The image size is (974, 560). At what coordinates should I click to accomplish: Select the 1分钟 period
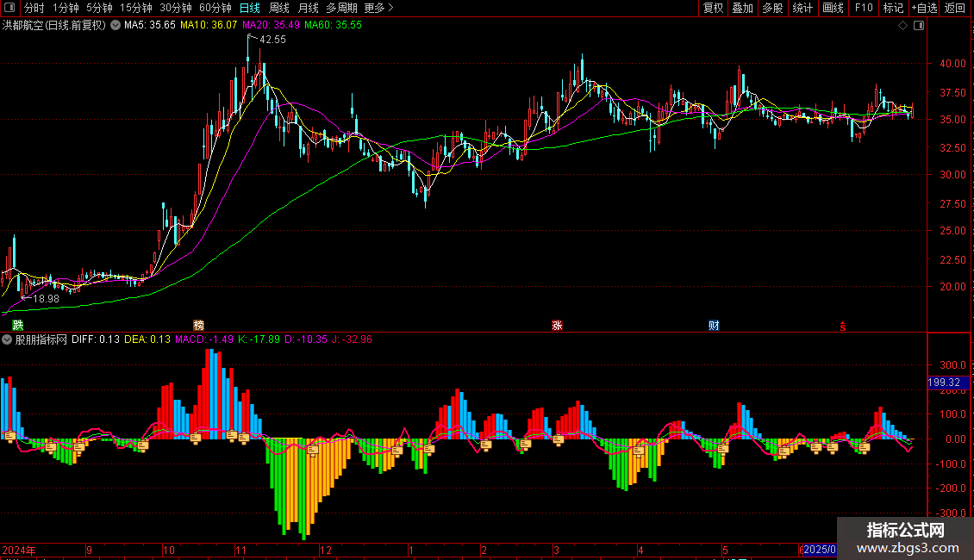(x=66, y=8)
